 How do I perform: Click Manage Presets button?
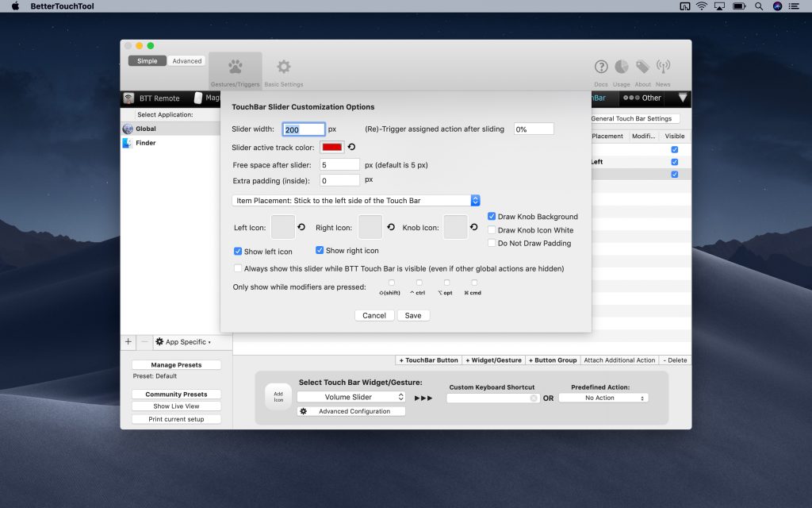(176, 364)
